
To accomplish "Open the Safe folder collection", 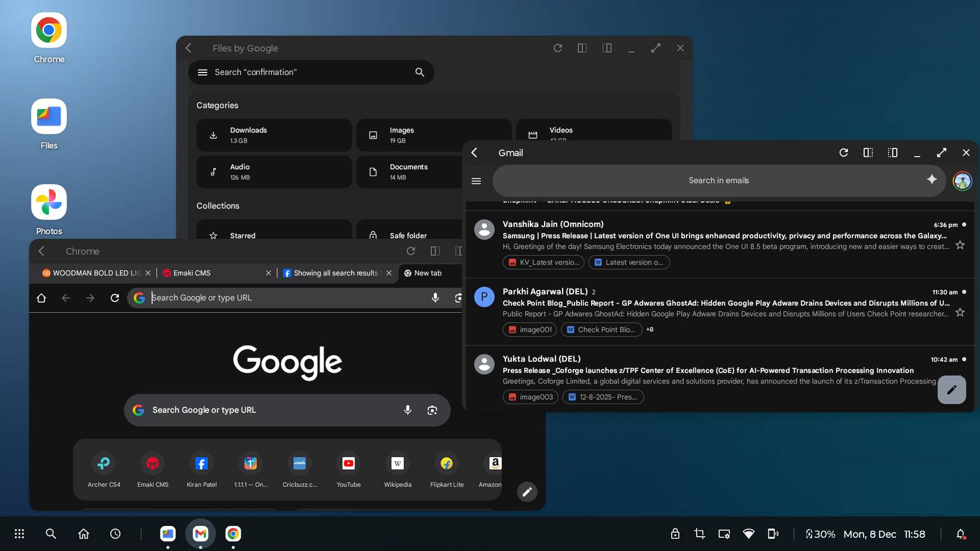I will 409,235.
